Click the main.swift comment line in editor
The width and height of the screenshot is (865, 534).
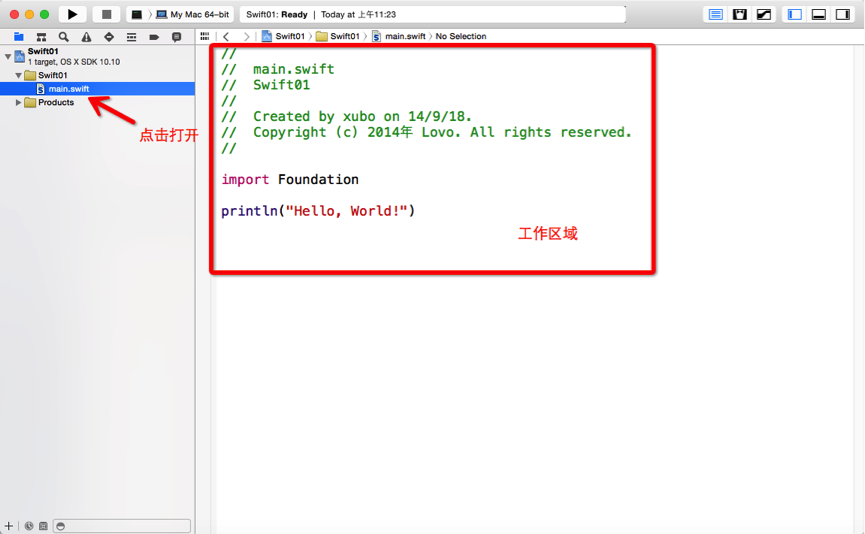click(277, 69)
